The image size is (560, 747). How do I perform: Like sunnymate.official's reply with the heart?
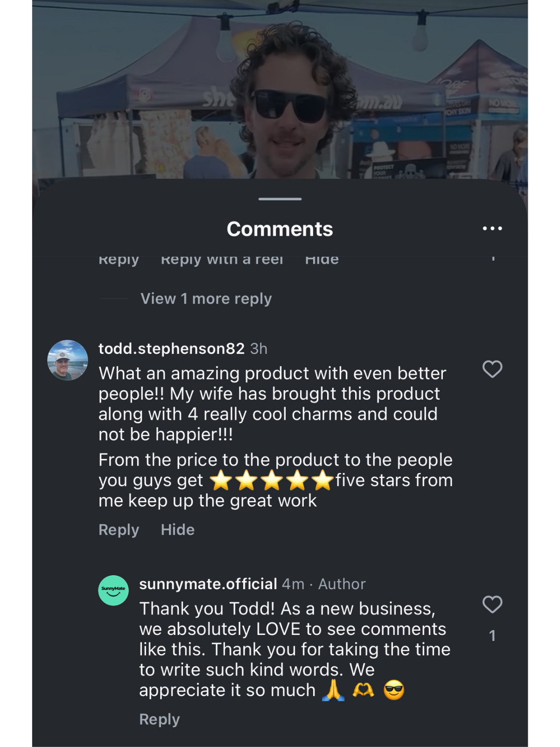[x=492, y=605]
